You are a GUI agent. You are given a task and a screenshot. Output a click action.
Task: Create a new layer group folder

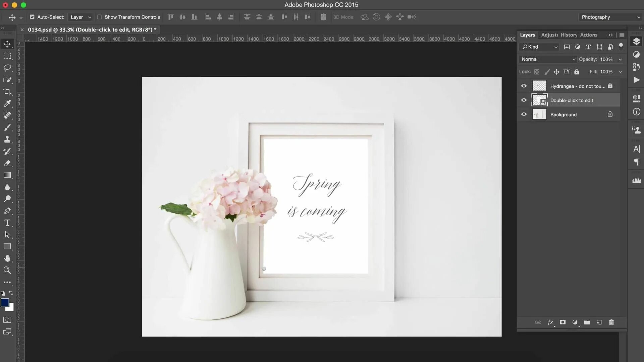pyautogui.click(x=587, y=322)
